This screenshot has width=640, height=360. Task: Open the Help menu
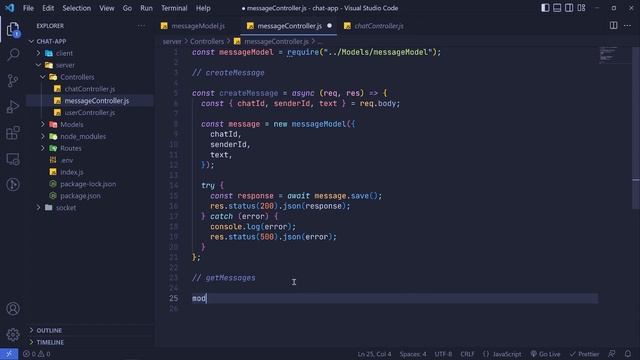[203, 8]
